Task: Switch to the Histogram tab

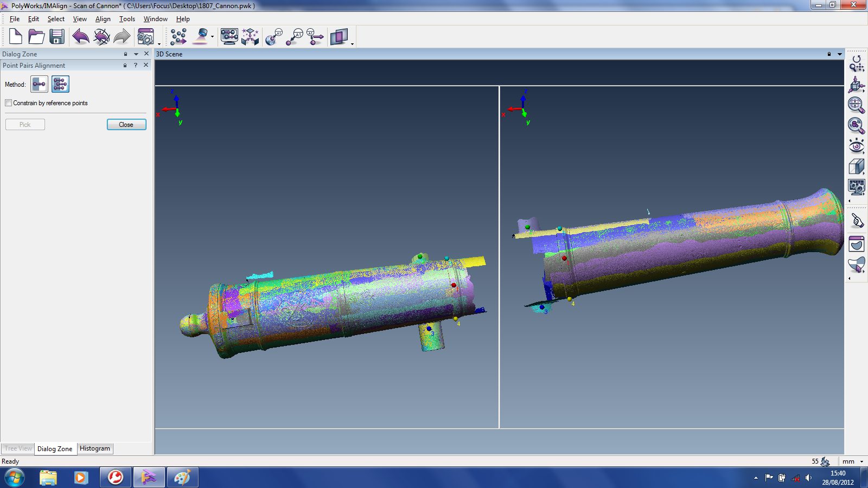Action: pos(95,448)
